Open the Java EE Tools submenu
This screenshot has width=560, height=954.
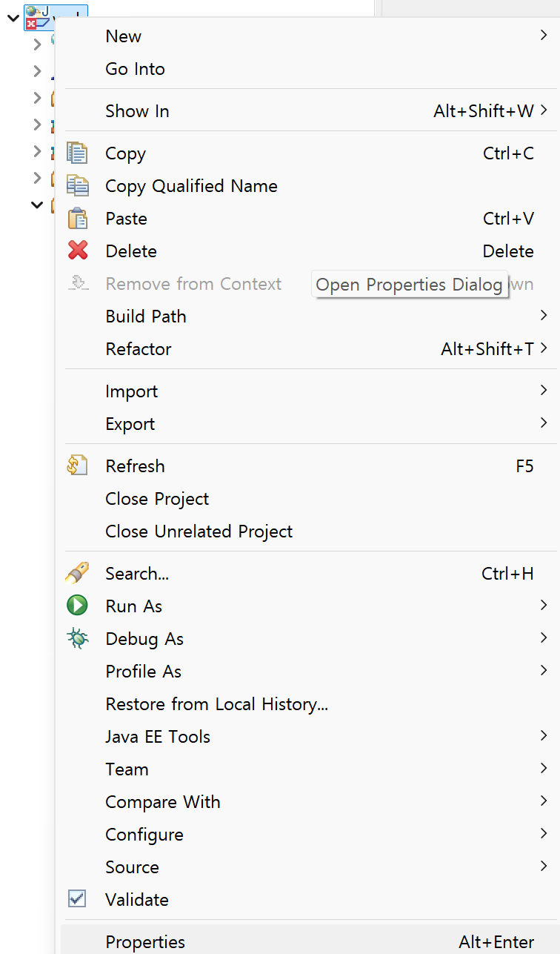pyautogui.click(x=158, y=737)
